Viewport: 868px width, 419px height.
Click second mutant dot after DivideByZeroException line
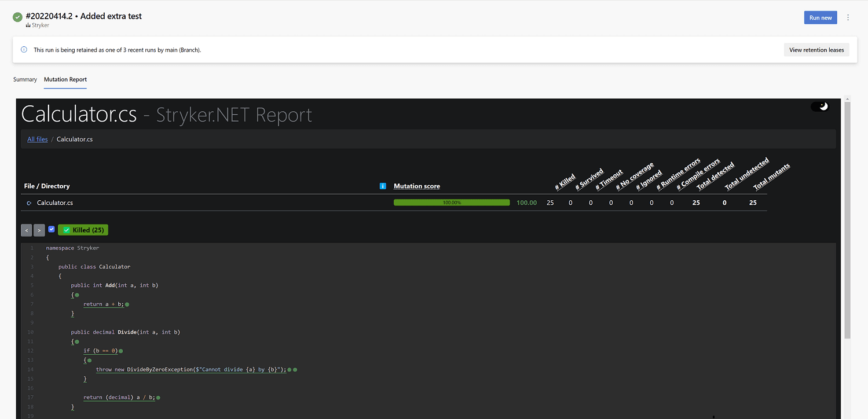tap(295, 369)
